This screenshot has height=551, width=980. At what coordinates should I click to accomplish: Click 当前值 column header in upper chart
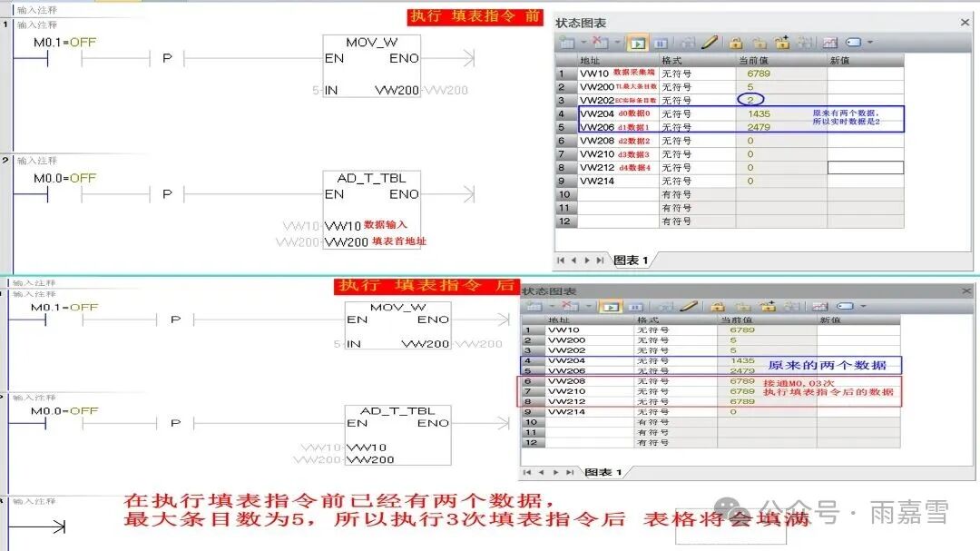pyautogui.click(x=781, y=61)
